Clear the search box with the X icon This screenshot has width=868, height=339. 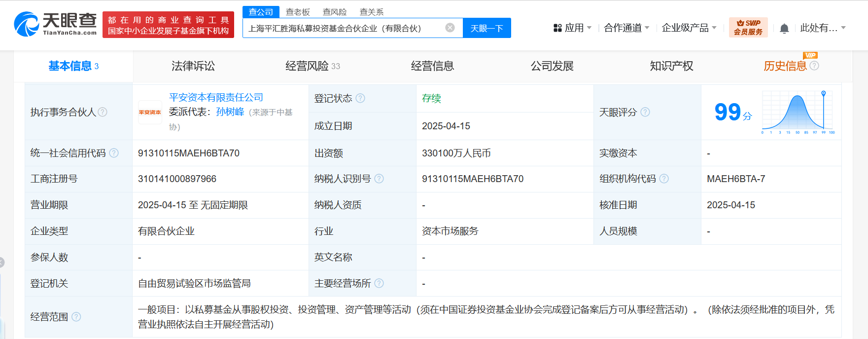450,28
